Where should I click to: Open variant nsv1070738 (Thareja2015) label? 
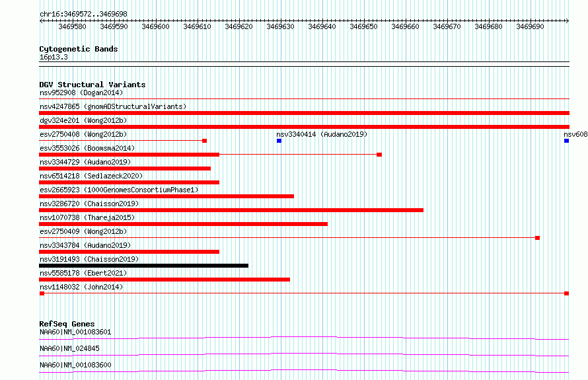[x=87, y=217]
